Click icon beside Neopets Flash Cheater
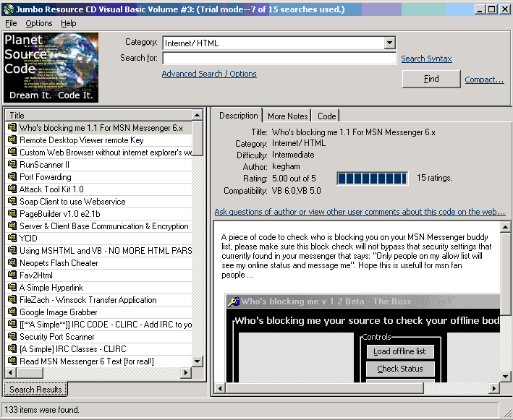This screenshot has width=513, height=420. [12, 262]
